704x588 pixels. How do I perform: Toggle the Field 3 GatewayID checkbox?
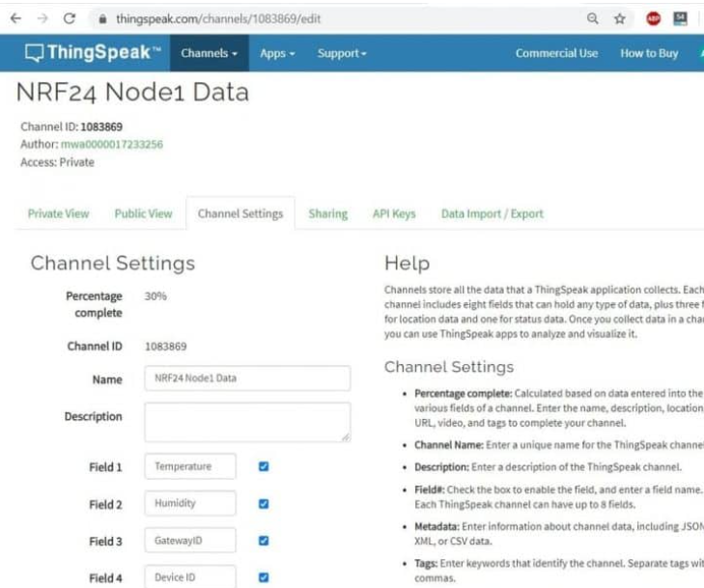[x=264, y=541]
